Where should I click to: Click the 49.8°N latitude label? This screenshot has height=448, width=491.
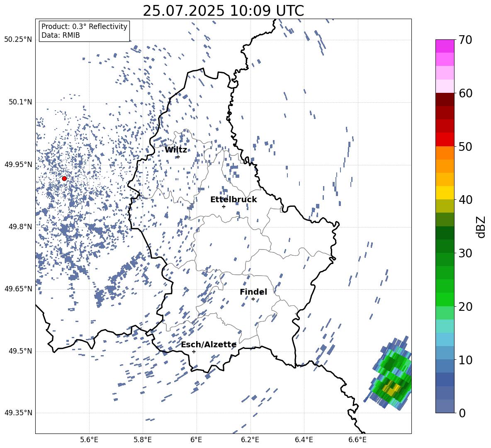click(20, 227)
